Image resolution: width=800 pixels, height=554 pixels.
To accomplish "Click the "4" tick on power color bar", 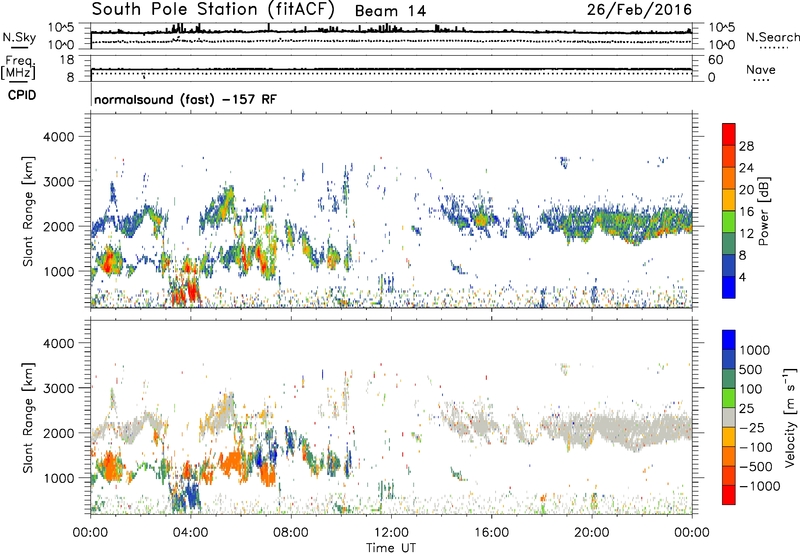I will pyautogui.click(x=743, y=277).
